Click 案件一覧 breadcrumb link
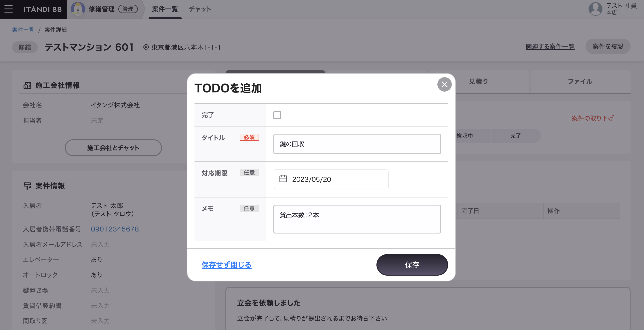 [x=23, y=30]
